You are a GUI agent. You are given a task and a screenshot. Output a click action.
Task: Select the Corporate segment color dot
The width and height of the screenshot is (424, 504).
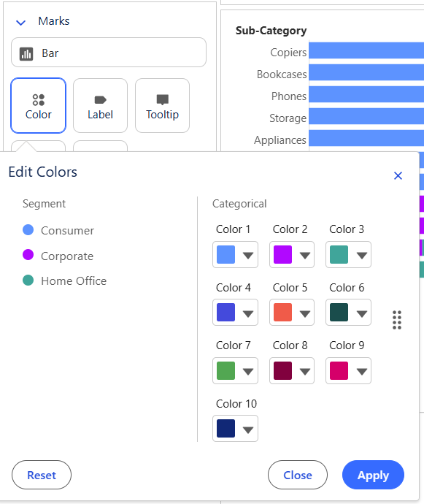pyautogui.click(x=28, y=255)
